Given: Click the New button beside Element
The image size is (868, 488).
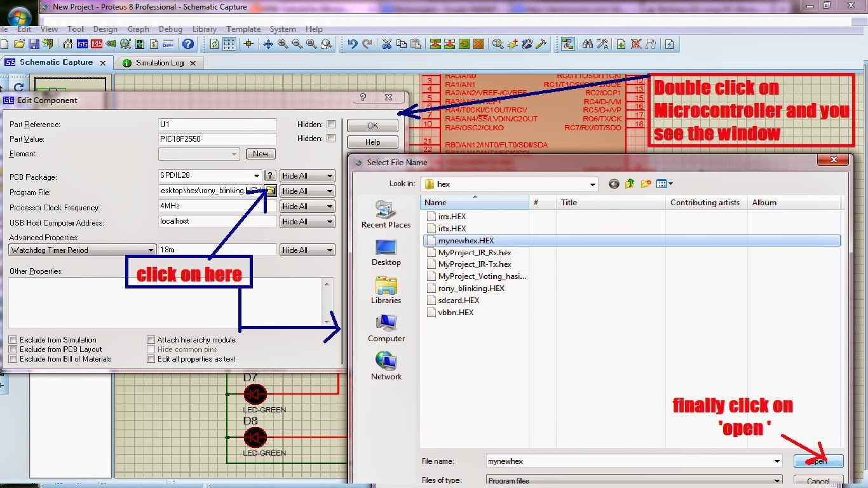Looking at the screenshot, I should 261,154.
